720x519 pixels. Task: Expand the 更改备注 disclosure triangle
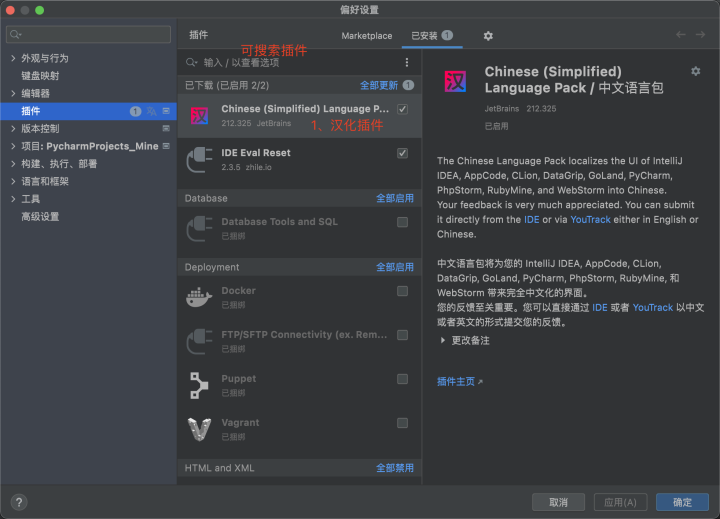(x=443, y=340)
